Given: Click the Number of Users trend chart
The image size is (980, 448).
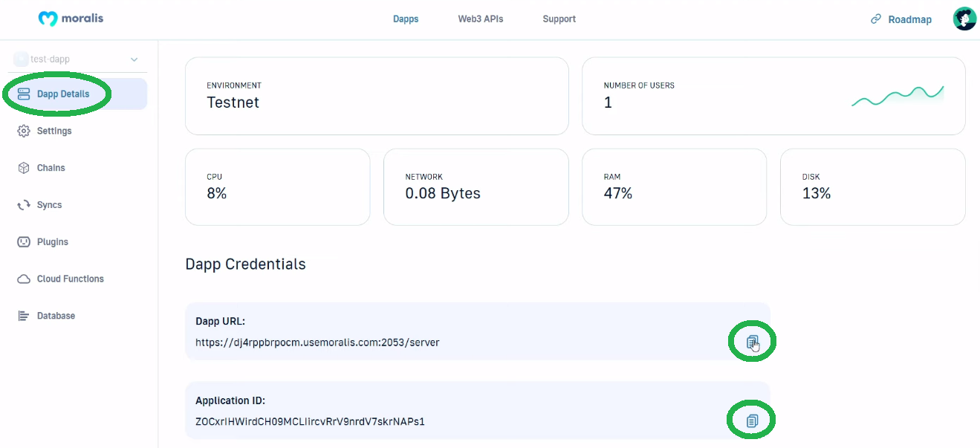Looking at the screenshot, I should 898,97.
